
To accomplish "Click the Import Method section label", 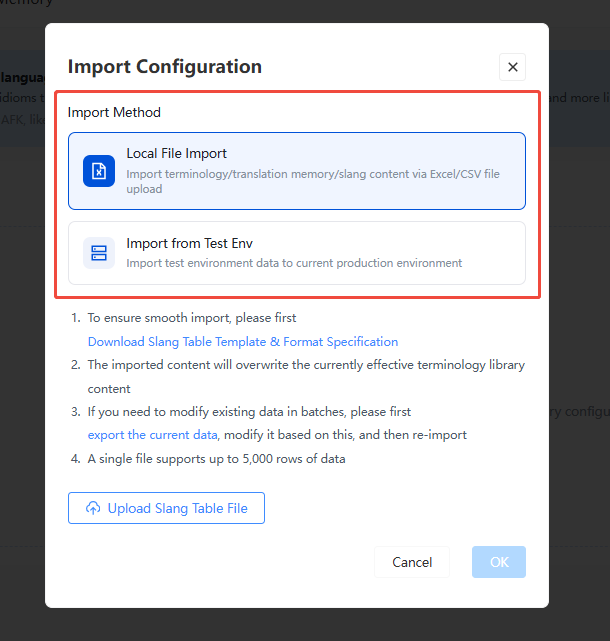I will (x=114, y=112).
